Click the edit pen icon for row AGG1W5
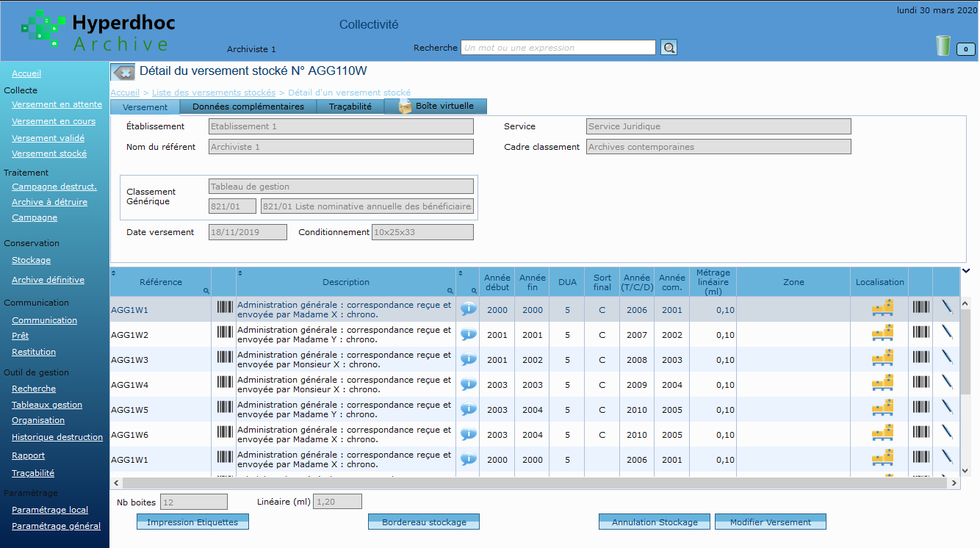 [x=948, y=407]
